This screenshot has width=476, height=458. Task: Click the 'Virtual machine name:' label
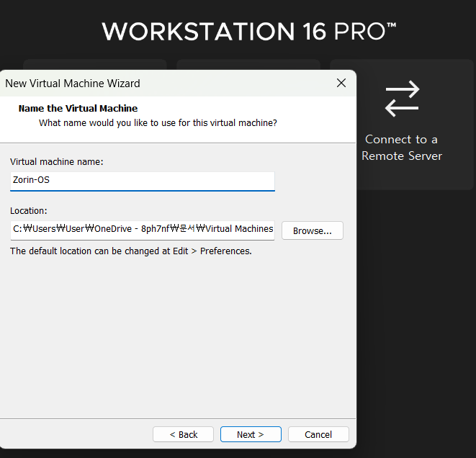tap(57, 162)
